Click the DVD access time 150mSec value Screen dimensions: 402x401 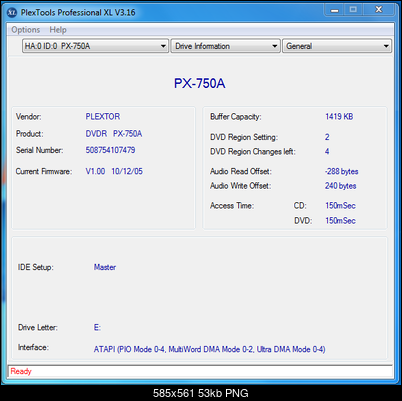(x=340, y=221)
